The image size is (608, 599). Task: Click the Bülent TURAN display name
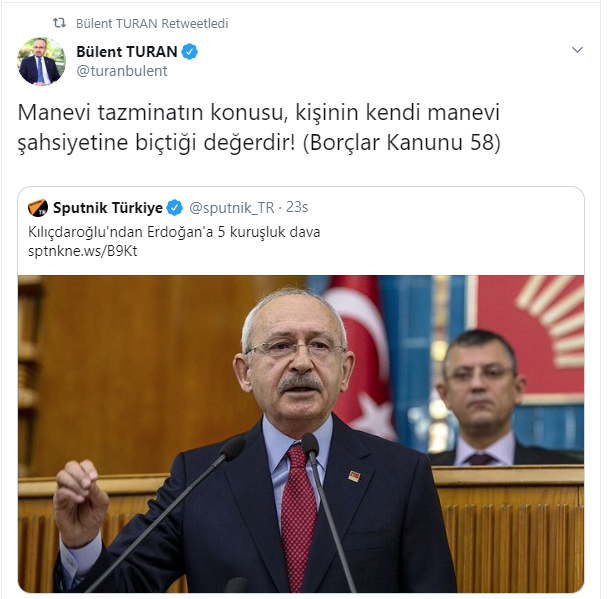127,52
